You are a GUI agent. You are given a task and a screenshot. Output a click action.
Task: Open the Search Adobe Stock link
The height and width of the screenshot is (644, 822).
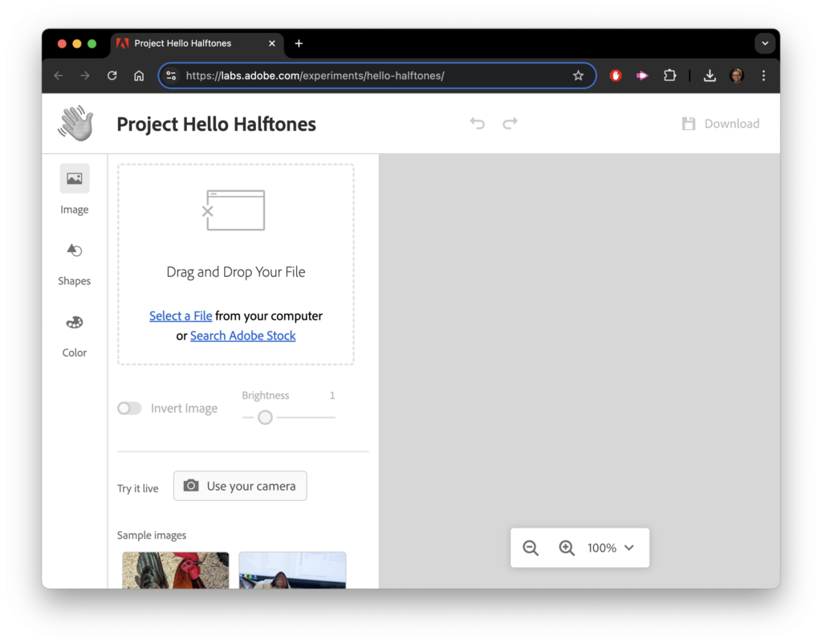[x=242, y=336]
